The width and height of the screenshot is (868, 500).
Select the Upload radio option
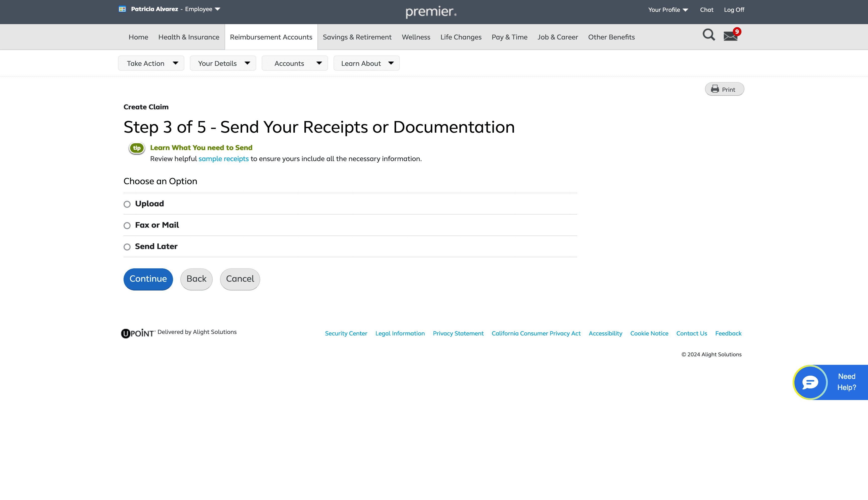(x=127, y=204)
